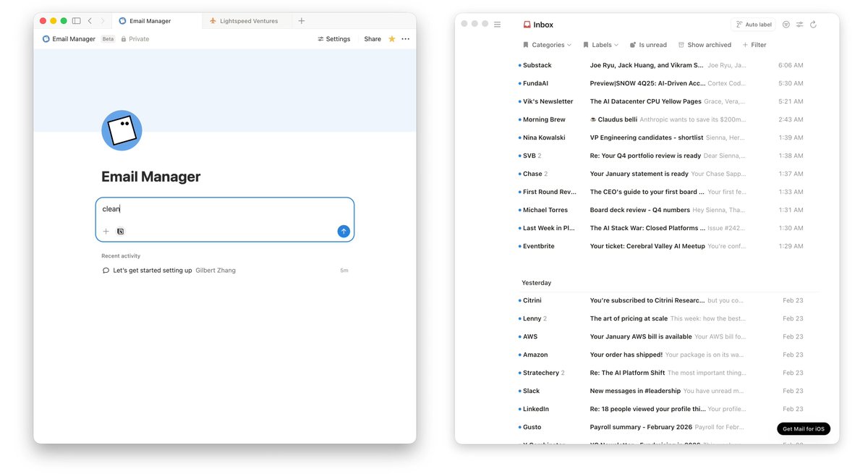The image size is (868, 474).
Task: Click the Private lock indicator
Action: point(135,39)
